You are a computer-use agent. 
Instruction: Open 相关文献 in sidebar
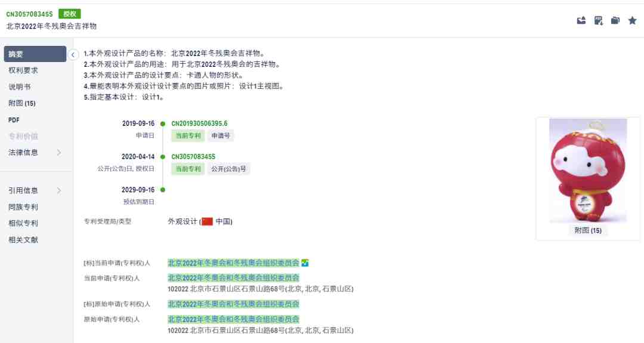tap(23, 240)
